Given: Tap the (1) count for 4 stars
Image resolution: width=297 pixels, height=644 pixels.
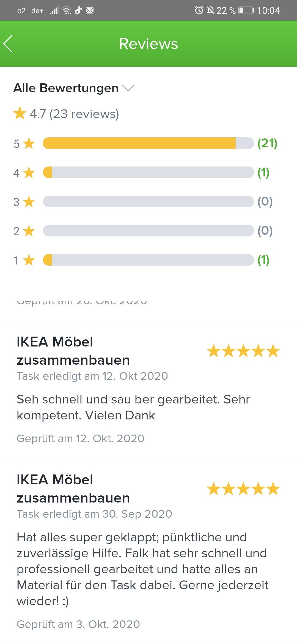Looking at the screenshot, I should 263,172.
